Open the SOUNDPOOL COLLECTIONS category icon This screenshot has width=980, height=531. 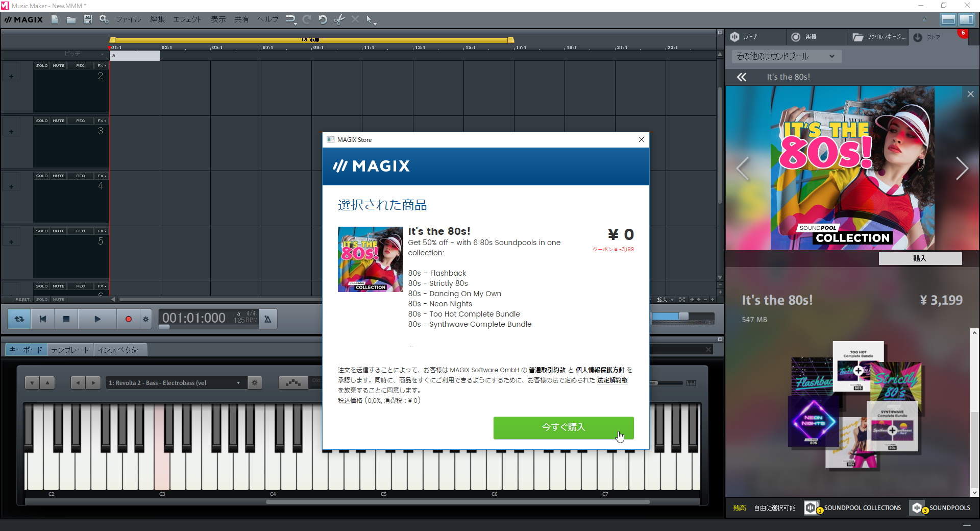(x=812, y=507)
